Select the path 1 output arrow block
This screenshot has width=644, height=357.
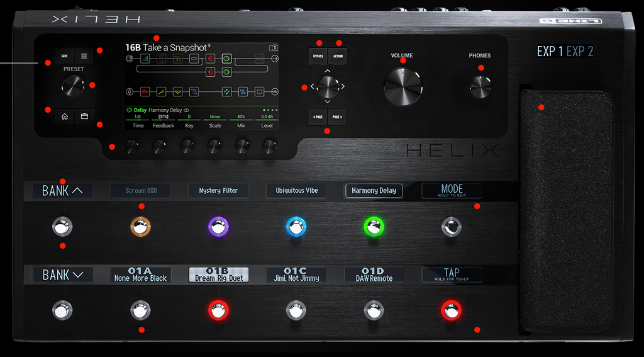(275, 59)
